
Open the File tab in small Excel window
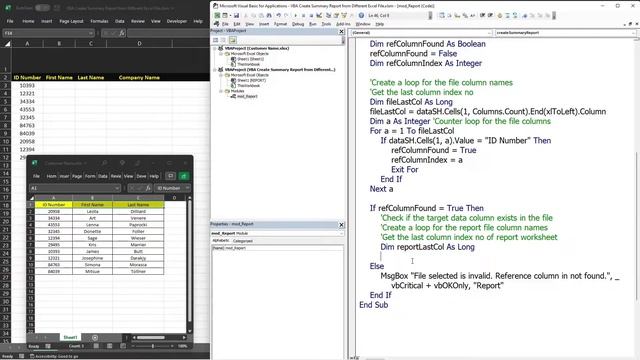coord(36,176)
